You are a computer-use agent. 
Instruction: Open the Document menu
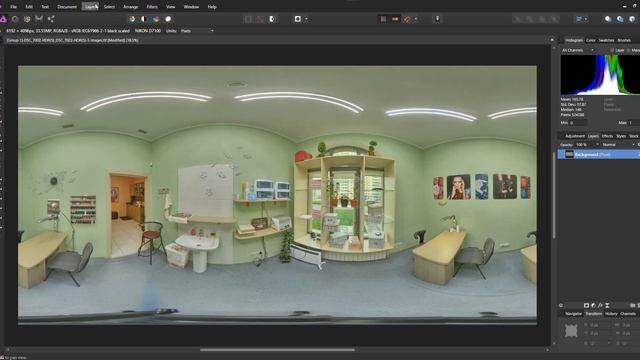point(67,7)
